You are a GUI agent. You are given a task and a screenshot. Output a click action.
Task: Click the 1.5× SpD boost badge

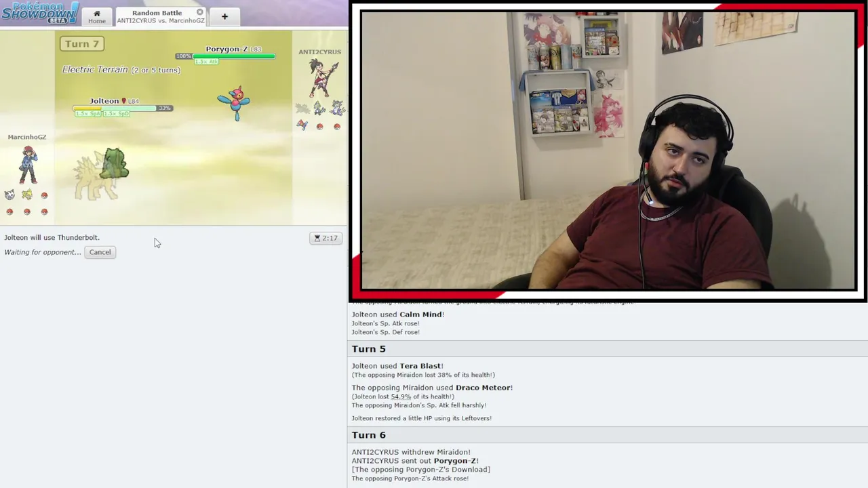pos(116,113)
